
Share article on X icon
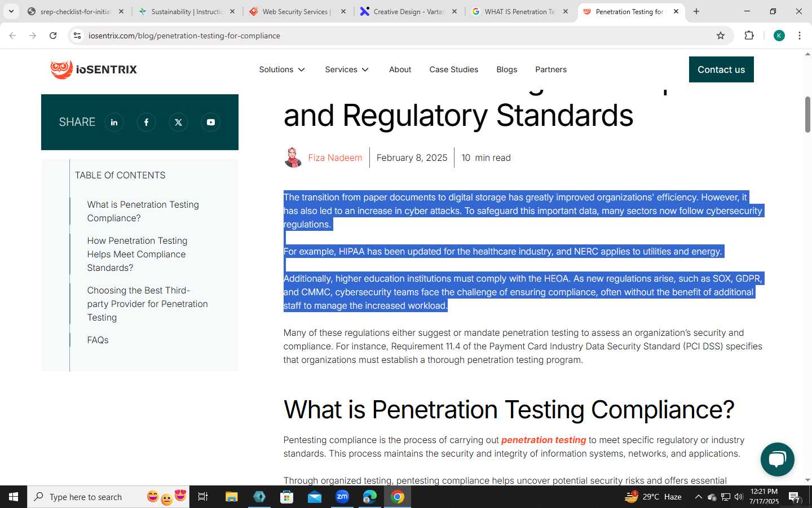[x=178, y=122]
